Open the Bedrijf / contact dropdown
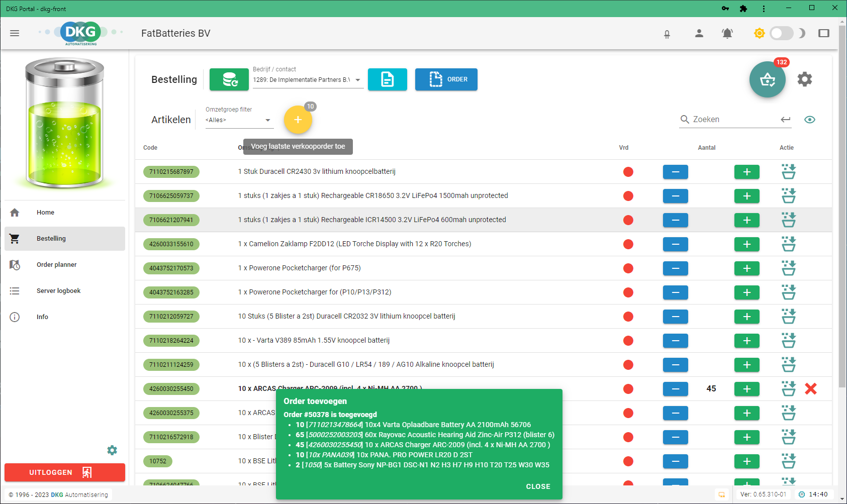The width and height of the screenshot is (847, 504). click(x=308, y=80)
